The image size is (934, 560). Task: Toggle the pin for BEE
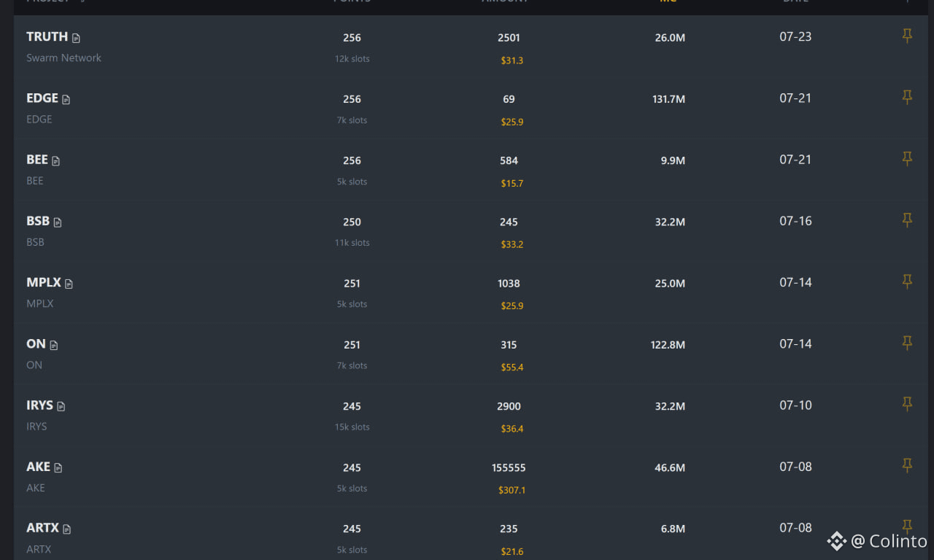[x=907, y=158]
